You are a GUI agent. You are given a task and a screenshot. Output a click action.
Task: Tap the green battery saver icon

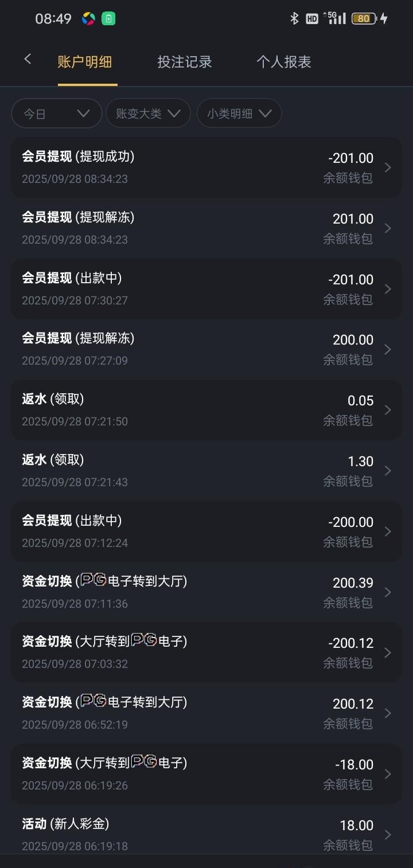[x=108, y=19]
